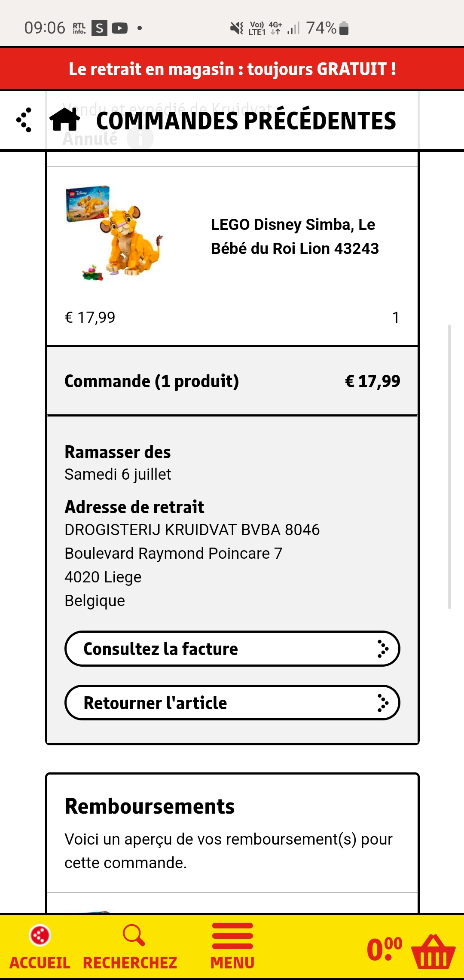Tap the home icon in header

click(x=65, y=119)
